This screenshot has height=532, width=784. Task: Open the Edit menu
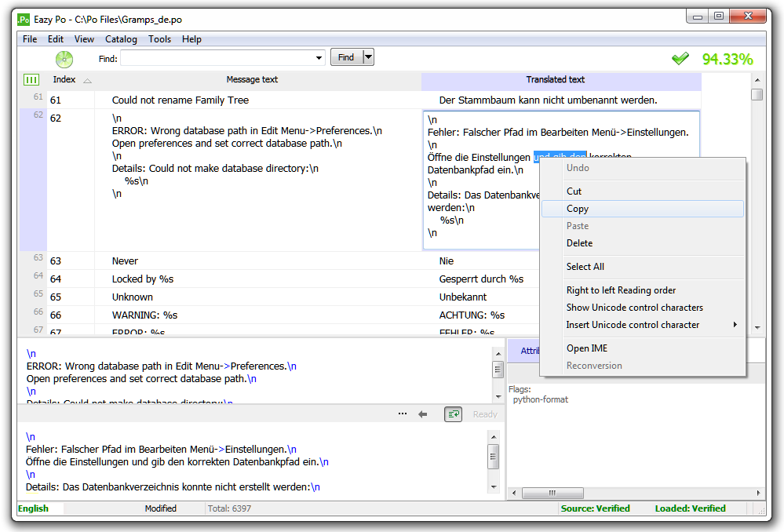click(x=56, y=39)
